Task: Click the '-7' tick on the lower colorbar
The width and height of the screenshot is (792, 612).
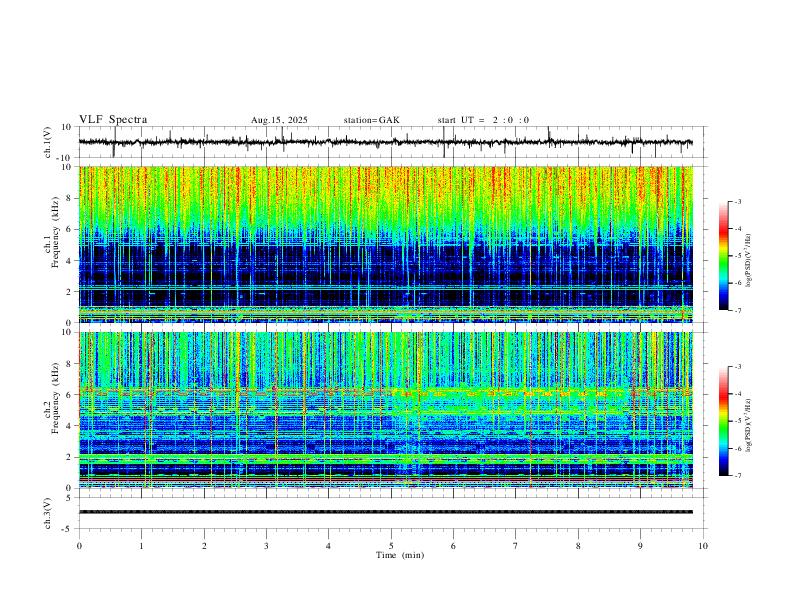Action: pyautogui.click(x=737, y=475)
